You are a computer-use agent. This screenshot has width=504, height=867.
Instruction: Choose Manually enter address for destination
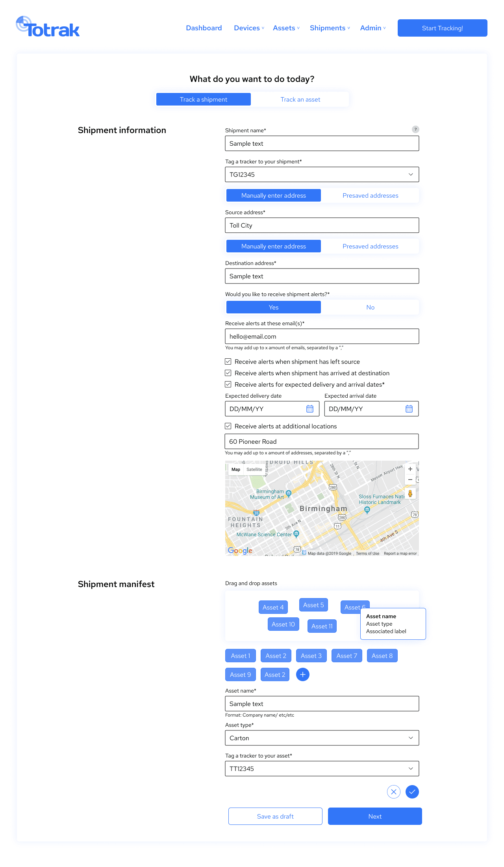274,246
